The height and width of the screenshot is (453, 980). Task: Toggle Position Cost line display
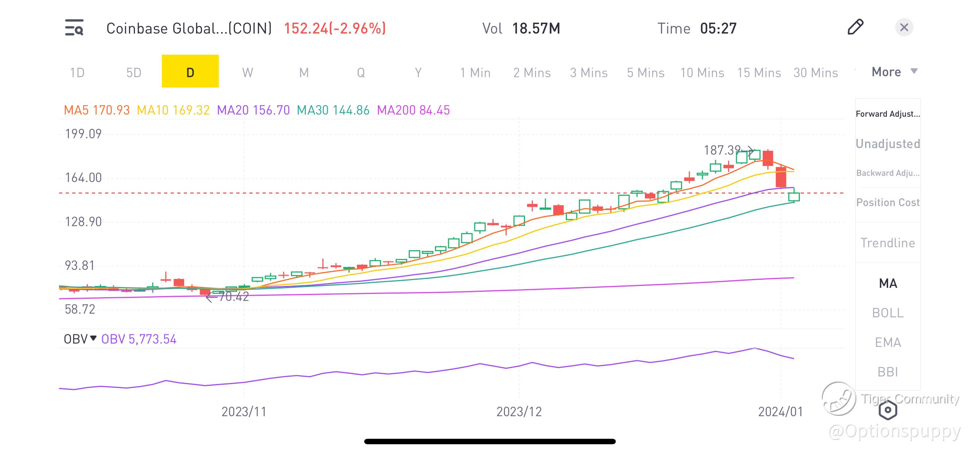(x=887, y=202)
